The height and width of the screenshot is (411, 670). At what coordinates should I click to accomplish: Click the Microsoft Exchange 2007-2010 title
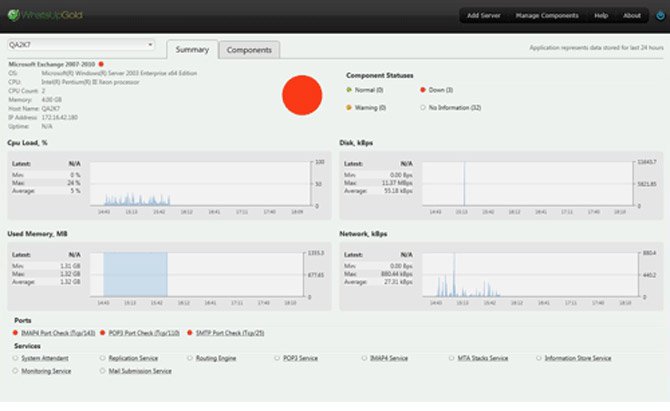52,64
